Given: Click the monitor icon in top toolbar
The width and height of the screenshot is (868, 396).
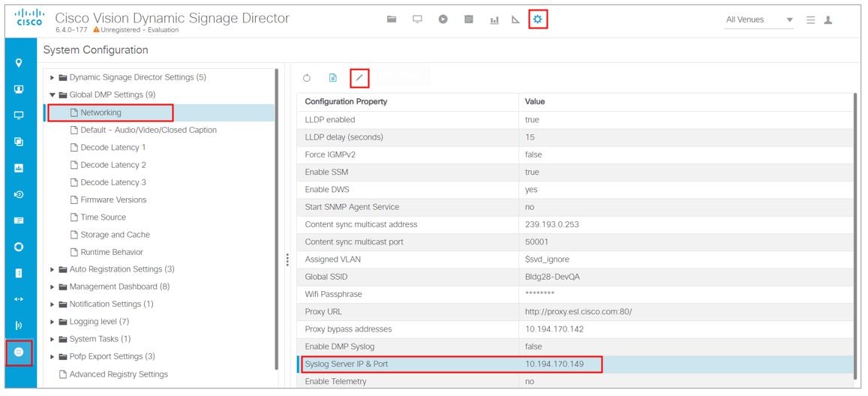Looking at the screenshot, I should tap(417, 19).
